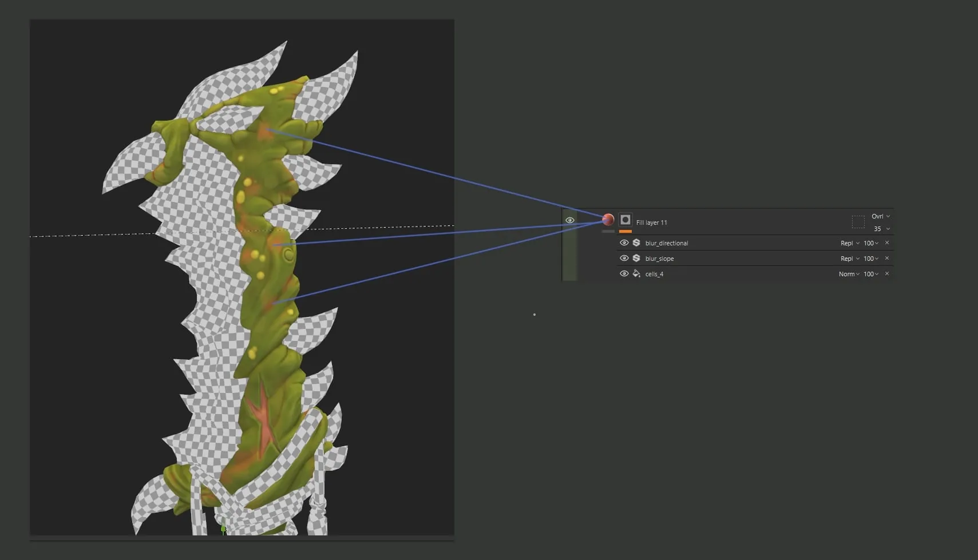The height and width of the screenshot is (560, 978).
Task: Toggle visibility of blur_directional filter
Action: [x=624, y=243]
